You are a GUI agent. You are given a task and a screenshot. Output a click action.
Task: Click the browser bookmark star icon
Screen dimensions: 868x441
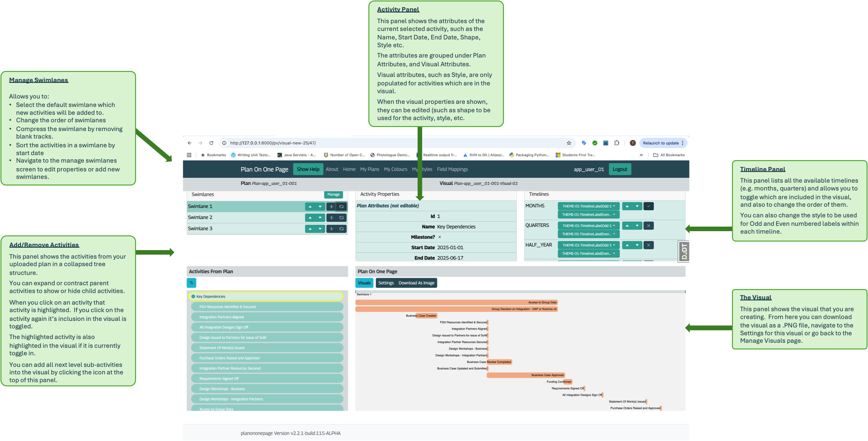[569, 143]
